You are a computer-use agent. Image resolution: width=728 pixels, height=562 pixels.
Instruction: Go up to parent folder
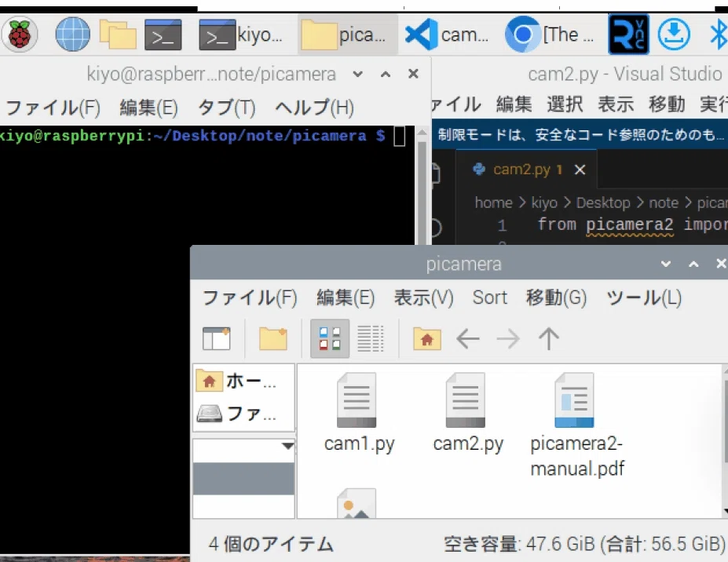tap(549, 339)
